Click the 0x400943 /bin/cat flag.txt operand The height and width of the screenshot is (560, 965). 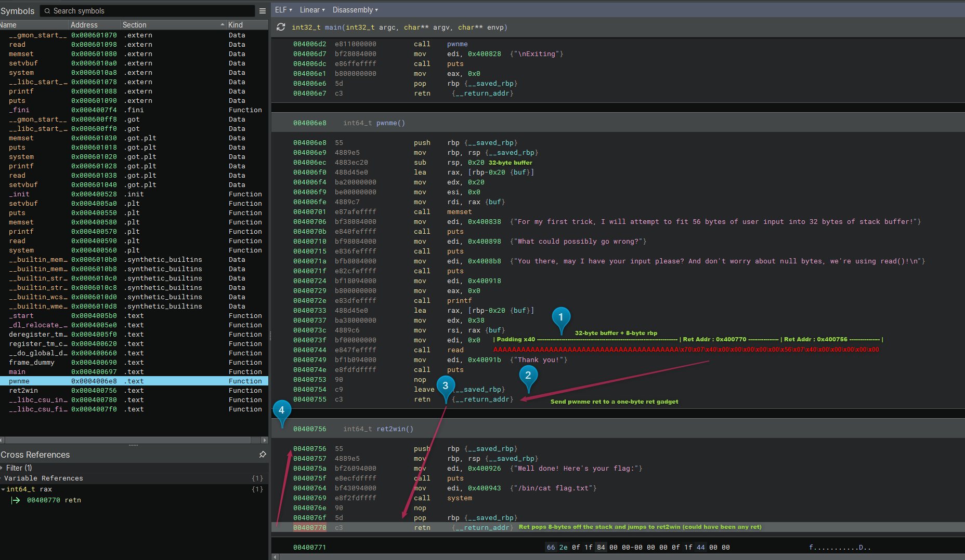point(484,488)
